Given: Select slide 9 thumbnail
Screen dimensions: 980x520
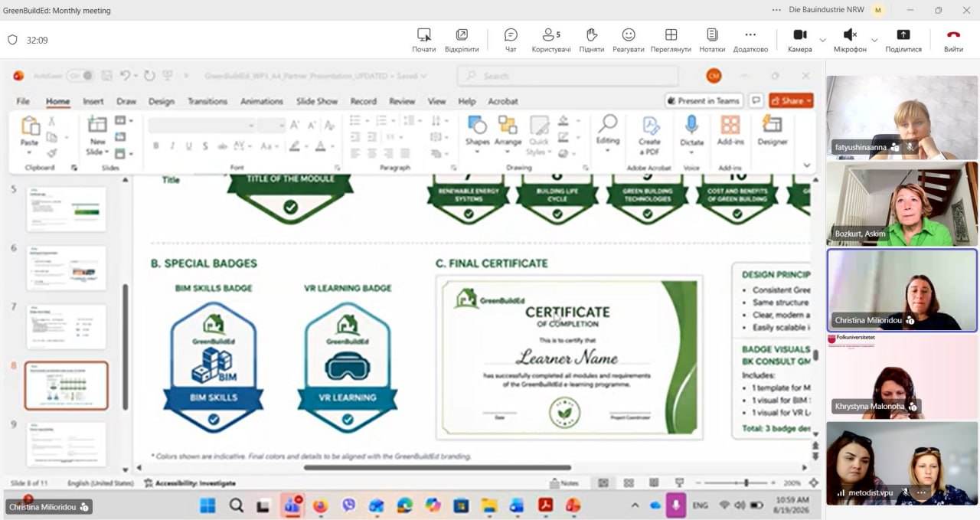Looking at the screenshot, I should 67,444.
